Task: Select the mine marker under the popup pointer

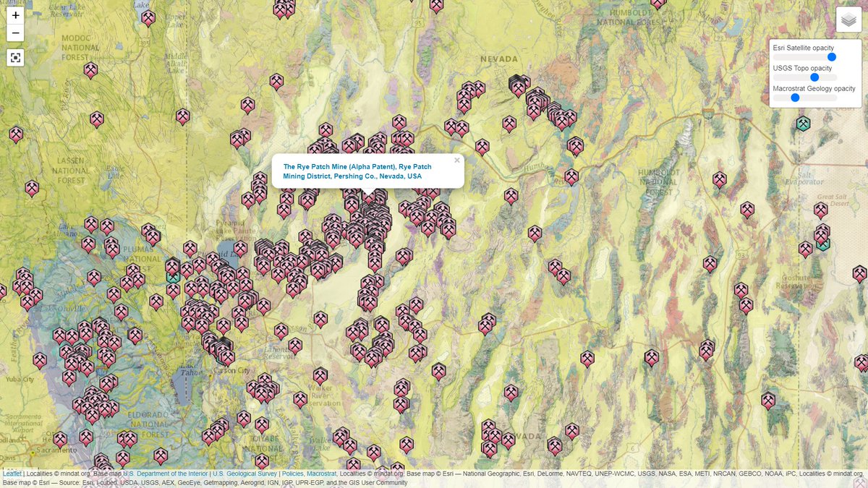Action: (369, 197)
